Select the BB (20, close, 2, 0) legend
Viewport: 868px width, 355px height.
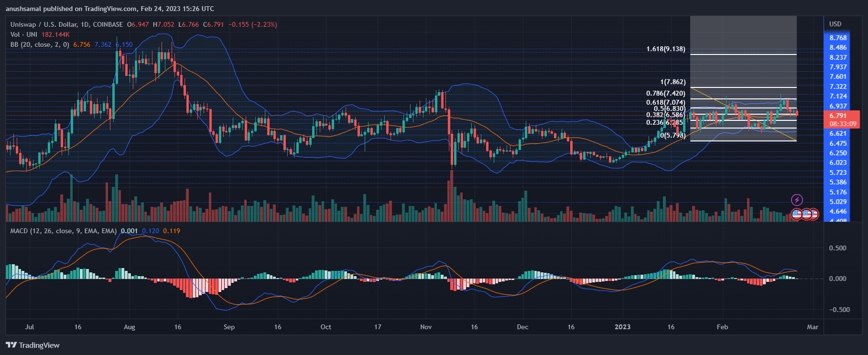pyautogui.click(x=40, y=44)
